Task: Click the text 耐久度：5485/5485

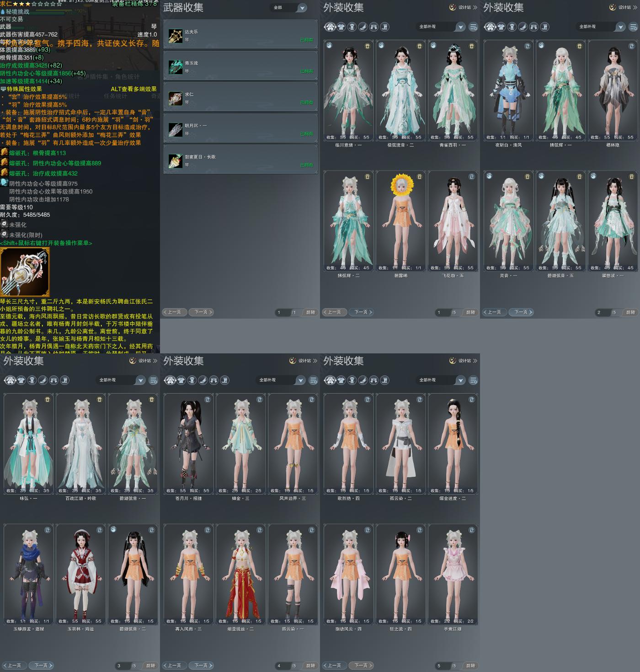Action: pos(25,215)
